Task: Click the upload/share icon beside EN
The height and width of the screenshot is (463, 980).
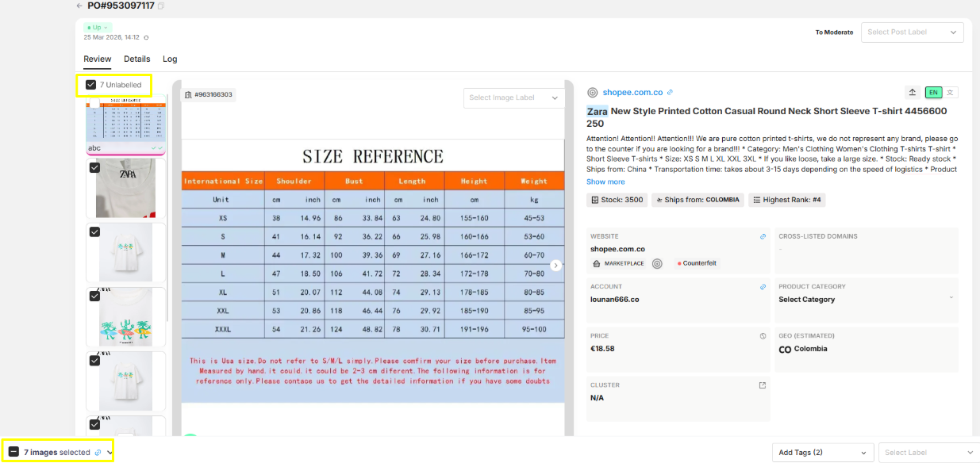Action: [913, 92]
